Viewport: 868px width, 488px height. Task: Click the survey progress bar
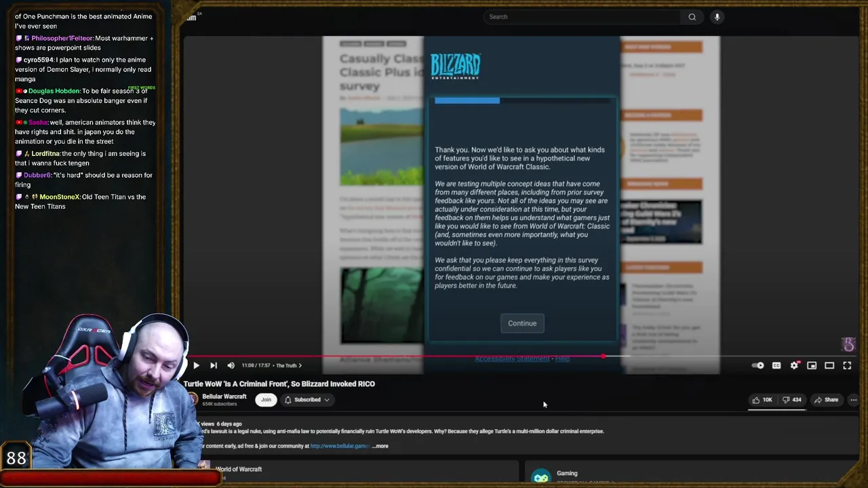[x=523, y=100]
